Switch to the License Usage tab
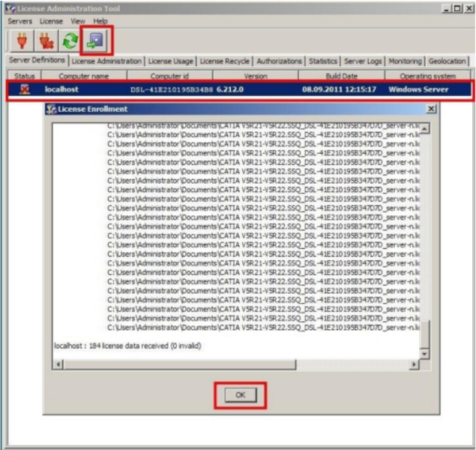Image resolution: width=476 pixels, height=450 pixels. (x=171, y=61)
